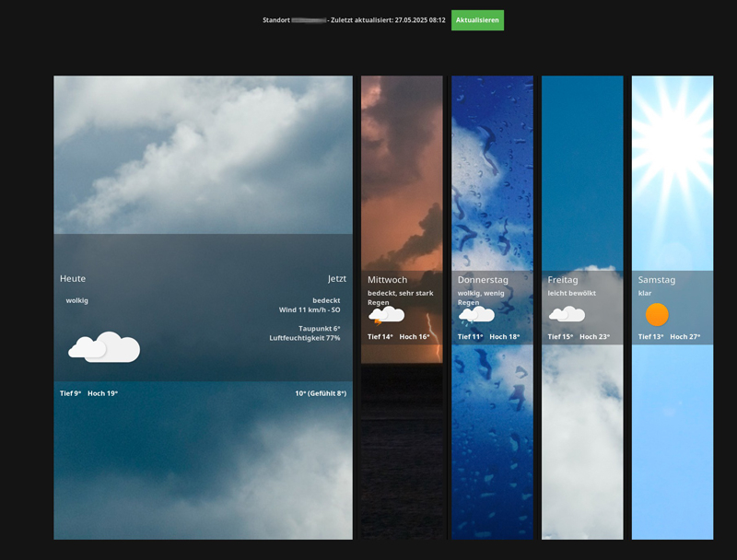
Task: Click 'Tief 11°' for Donnerstag
Action: click(x=471, y=336)
